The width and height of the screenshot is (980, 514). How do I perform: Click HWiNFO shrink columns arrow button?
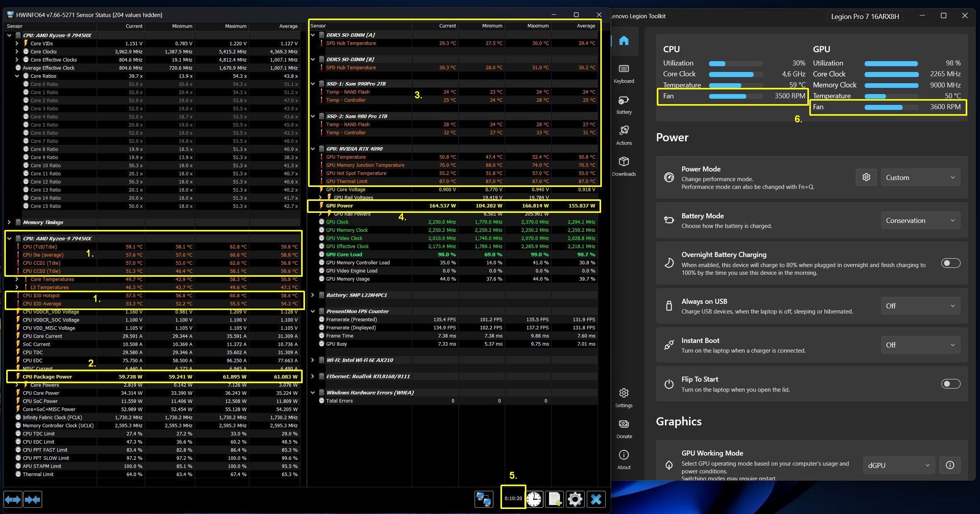coord(33,499)
